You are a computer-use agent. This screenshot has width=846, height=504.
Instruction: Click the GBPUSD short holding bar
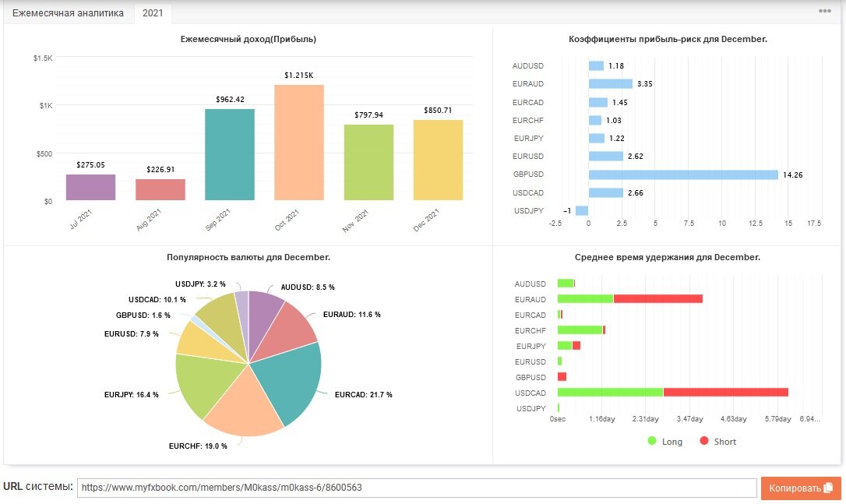[562, 377]
